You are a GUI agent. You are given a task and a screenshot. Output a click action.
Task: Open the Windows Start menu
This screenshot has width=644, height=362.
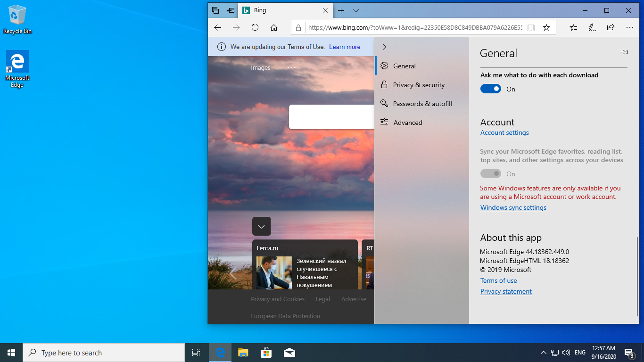coord(11,353)
